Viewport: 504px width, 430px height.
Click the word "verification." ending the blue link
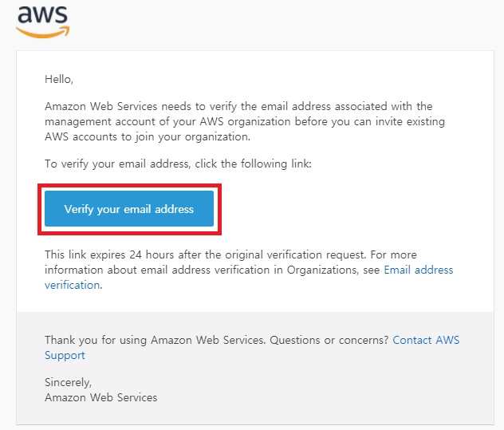point(73,285)
